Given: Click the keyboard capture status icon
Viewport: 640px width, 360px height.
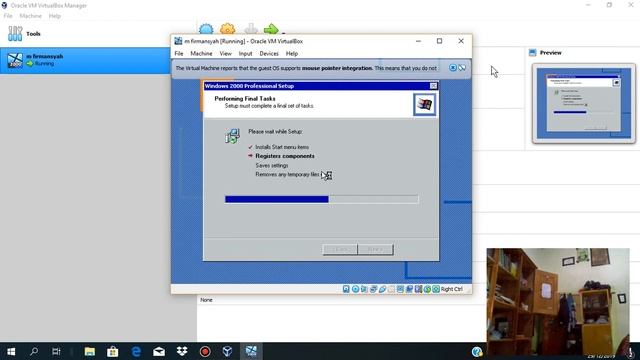Looking at the screenshot, I should (x=436, y=289).
